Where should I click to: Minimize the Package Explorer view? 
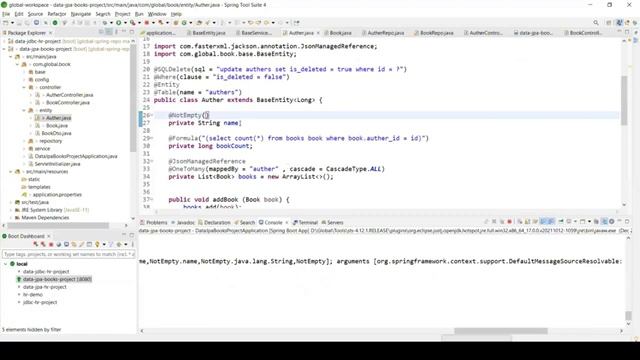pyautogui.click(x=124, y=32)
